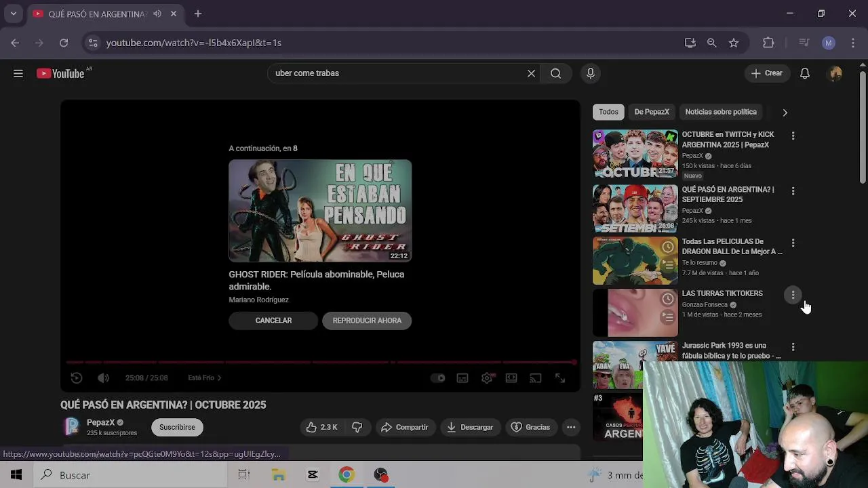Open the browser zoom indicator

tap(711, 43)
